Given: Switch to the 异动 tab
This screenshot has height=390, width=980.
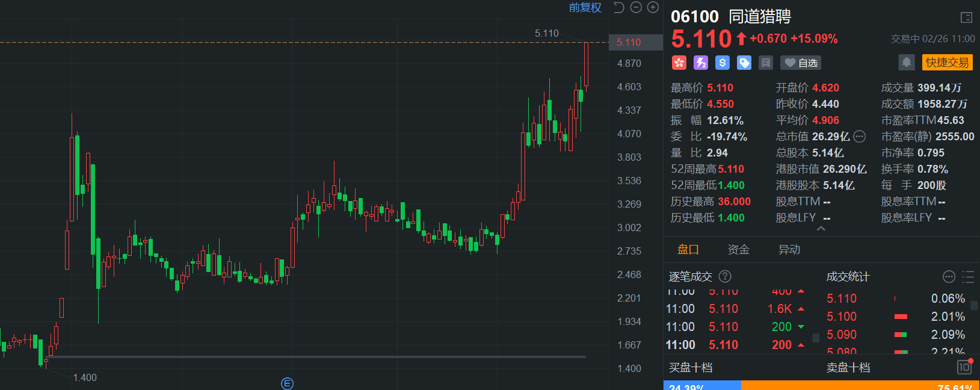Looking at the screenshot, I should [x=789, y=249].
